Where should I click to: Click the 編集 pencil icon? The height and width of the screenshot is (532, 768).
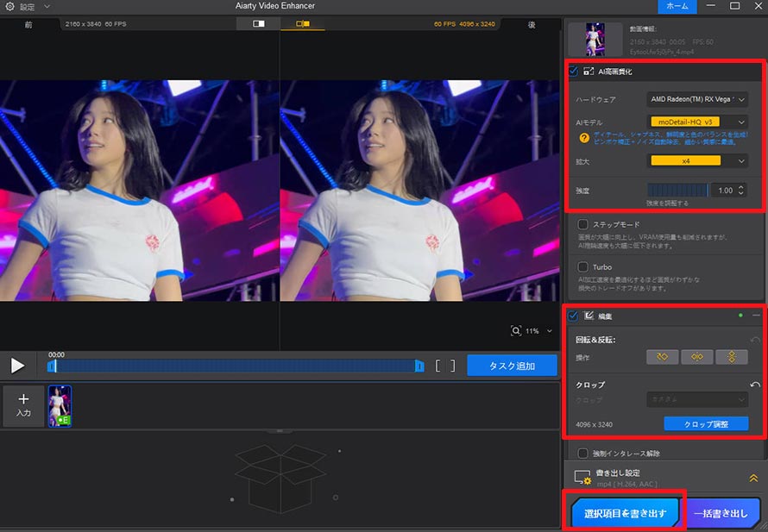pyautogui.click(x=589, y=316)
